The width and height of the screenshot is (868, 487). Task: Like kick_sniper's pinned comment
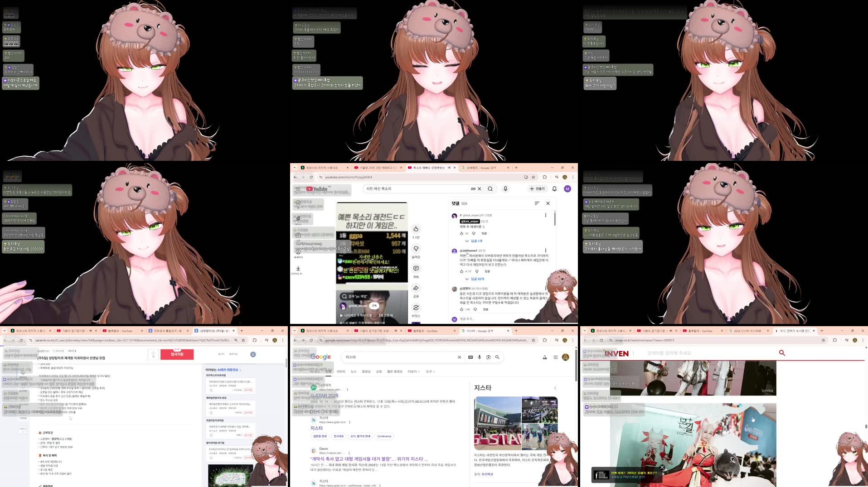[461, 234]
